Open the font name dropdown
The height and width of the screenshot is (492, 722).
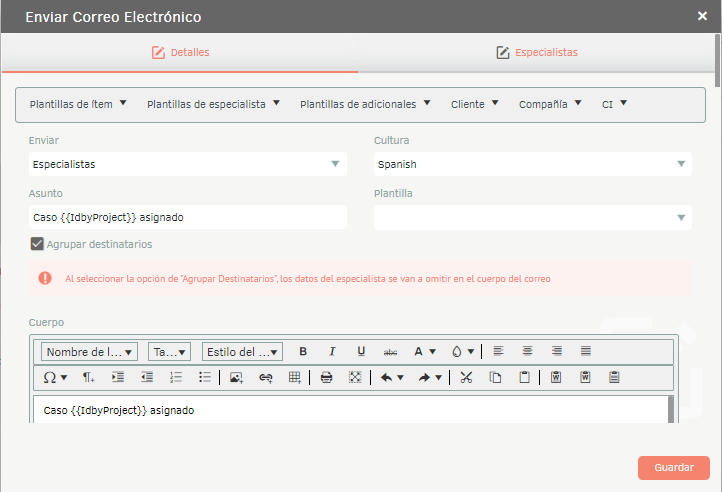[89, 352]
